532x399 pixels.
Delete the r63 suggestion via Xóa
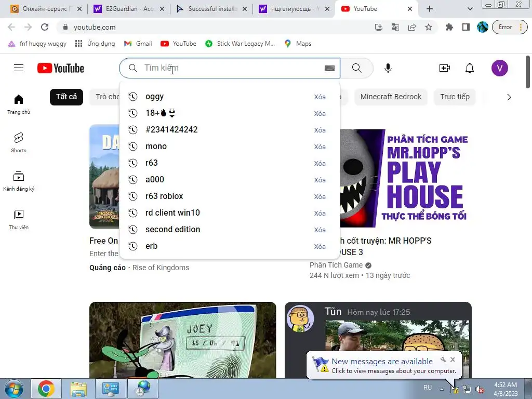(320, 164)
